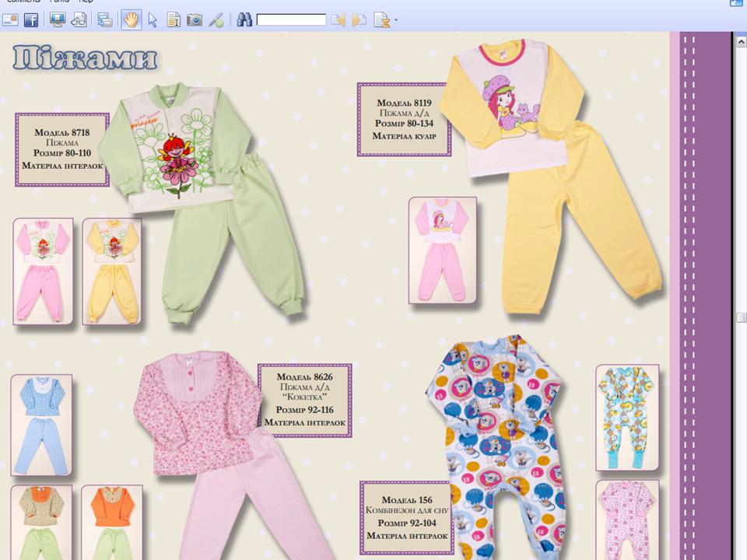Screen dimensions: 747x560
Task: Open the Help menu
Action: tap(86, 2)
